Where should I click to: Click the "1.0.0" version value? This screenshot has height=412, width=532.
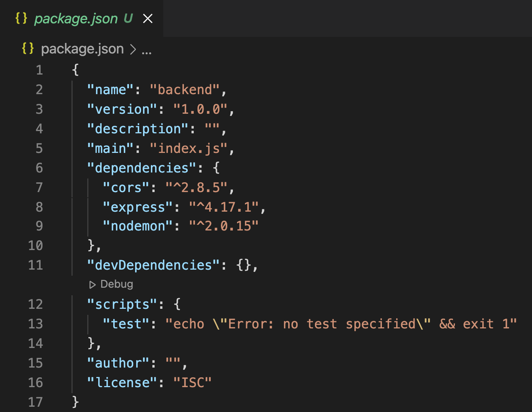(201, 109)
